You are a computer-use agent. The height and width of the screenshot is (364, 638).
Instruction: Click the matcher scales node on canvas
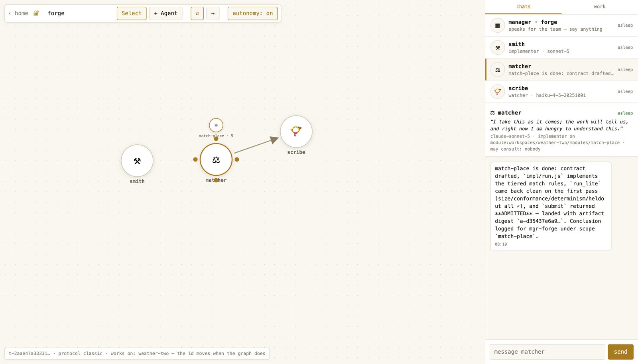pos(216,159)
